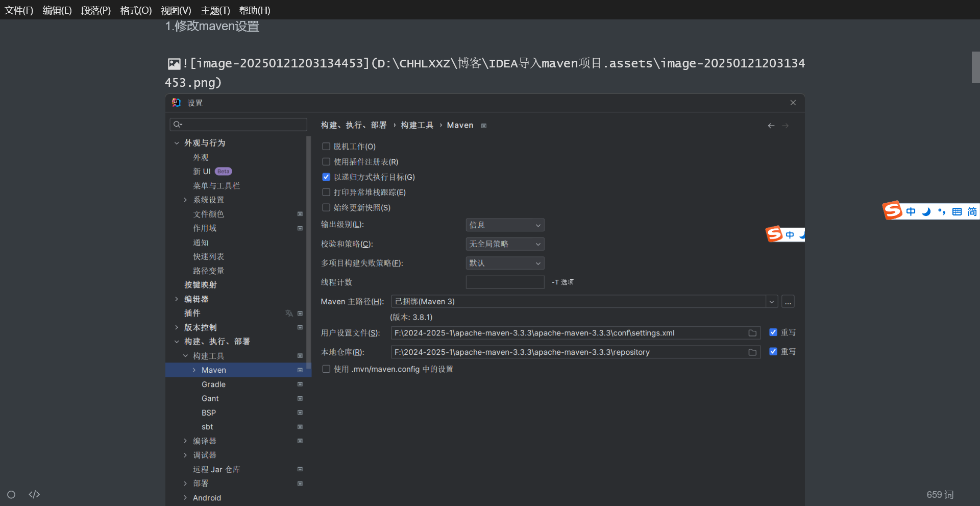Open the soft keyboard icon in the language bar

[957, 211]
